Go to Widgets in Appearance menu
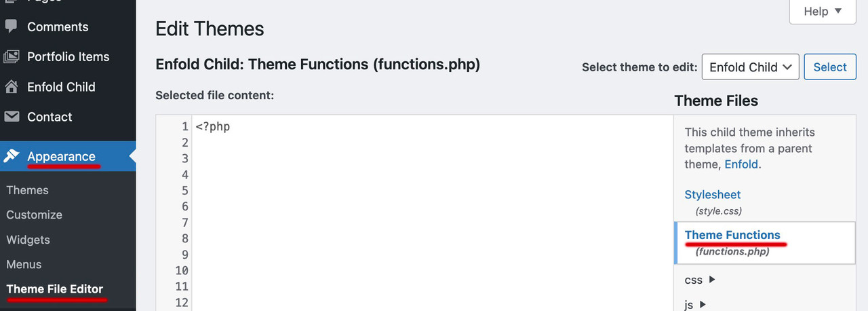868x311 pixels. pyautogui.click(x=28, y=240)
